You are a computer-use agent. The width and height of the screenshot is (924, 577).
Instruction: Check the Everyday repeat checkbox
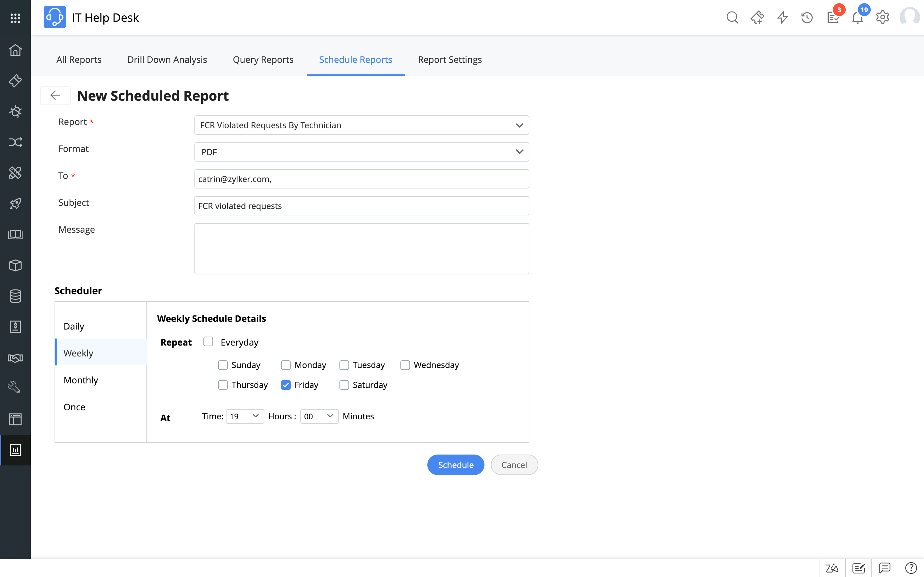pos(208,341)
